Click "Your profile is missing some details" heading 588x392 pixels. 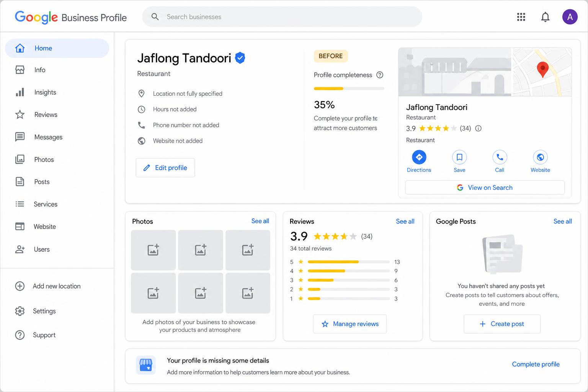click(218, 361)
